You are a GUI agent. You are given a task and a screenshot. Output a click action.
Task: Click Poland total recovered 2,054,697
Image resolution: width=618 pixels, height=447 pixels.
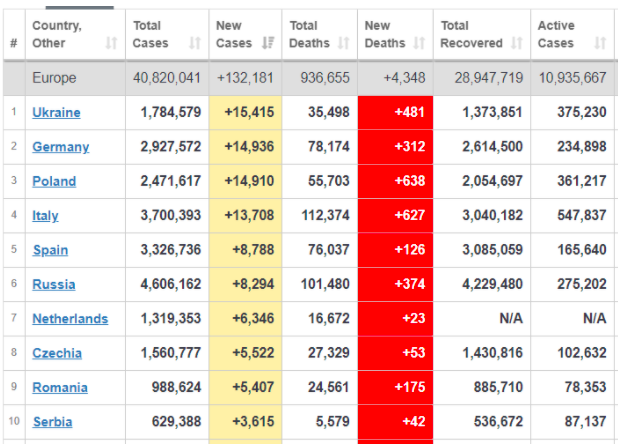click(x=492, y=181)
